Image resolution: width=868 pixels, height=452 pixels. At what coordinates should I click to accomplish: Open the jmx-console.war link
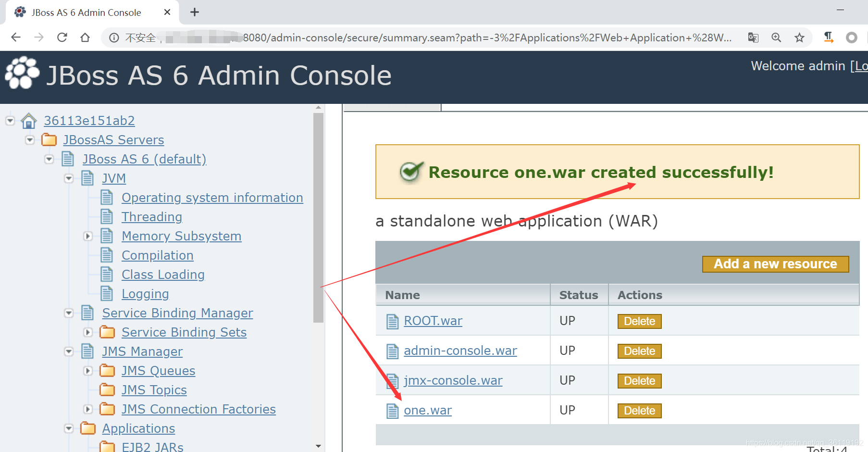[x=453, y=380]
